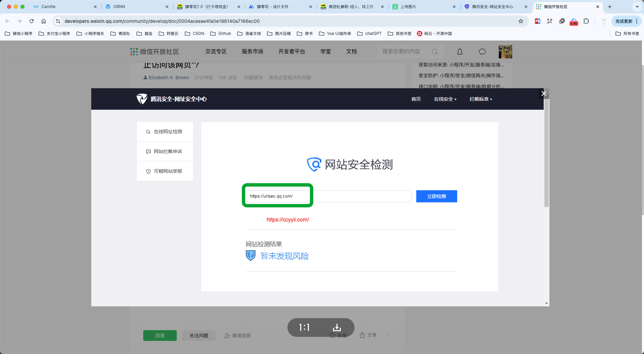Go forward in browser history
The width and height of the screenshot is (644, 354).
click(19, 21)
